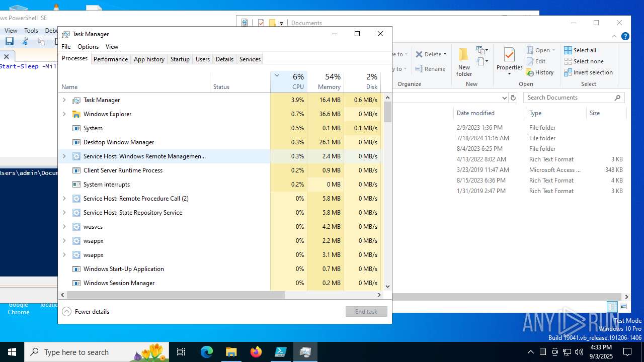The width and height of the screenshot is (644, 362).
Task: Click Select all in File Explorer
Action: click(x=580, y=50)
